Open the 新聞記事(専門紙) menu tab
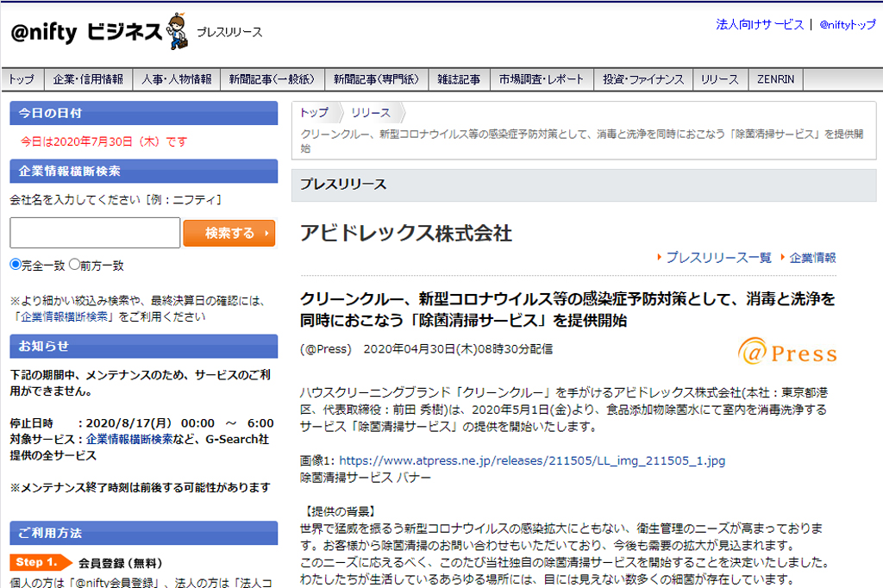 (377, 79)
